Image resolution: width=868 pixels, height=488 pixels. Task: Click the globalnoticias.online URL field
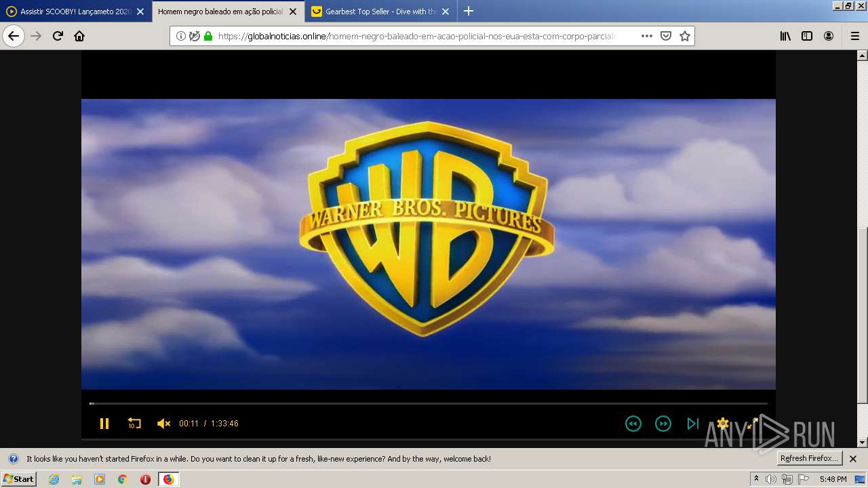(416, 36)
